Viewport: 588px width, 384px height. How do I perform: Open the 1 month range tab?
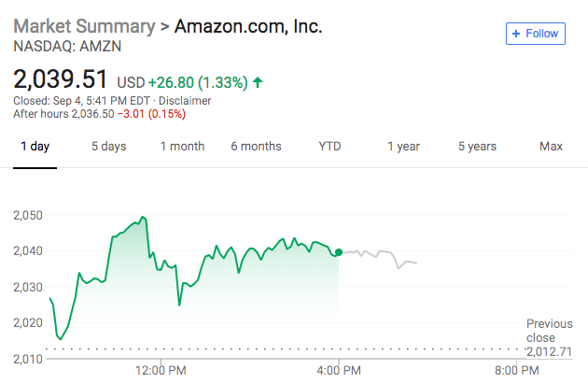(182, 147)
